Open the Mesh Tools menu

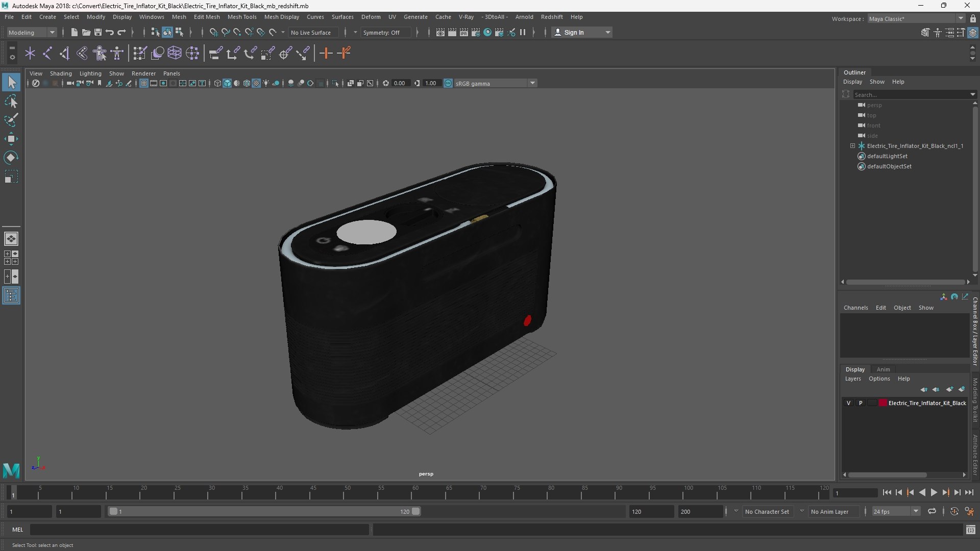241,17
